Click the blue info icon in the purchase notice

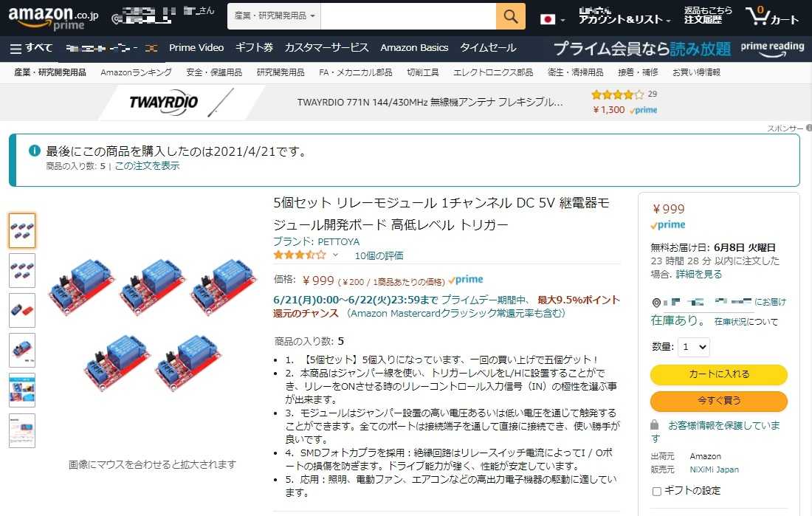tap(34, 151)
